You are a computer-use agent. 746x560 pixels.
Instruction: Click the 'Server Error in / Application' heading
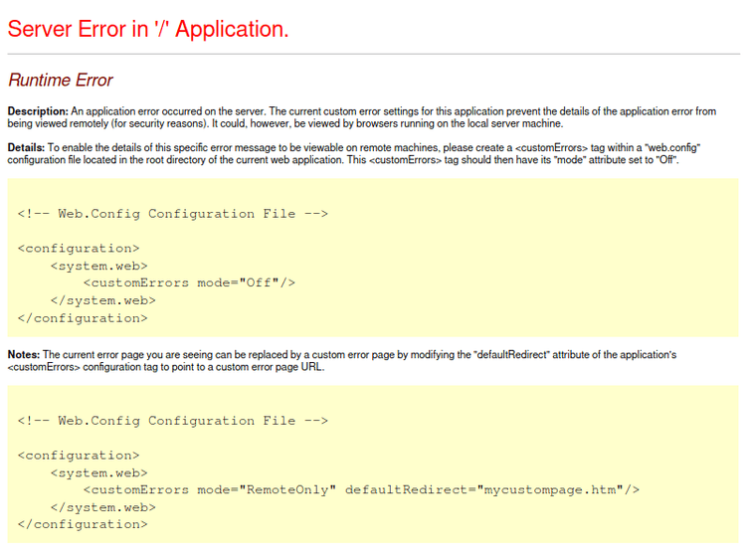coord(148,29)
